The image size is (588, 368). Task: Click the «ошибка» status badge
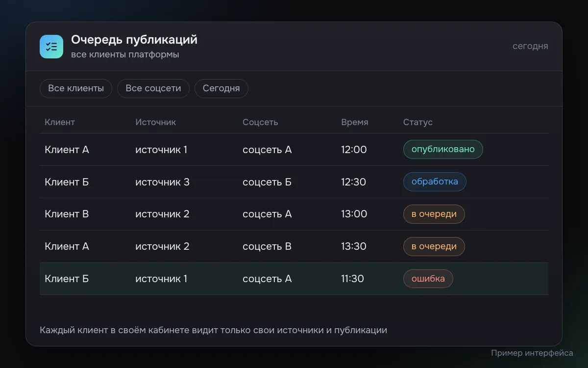point(428,279)
